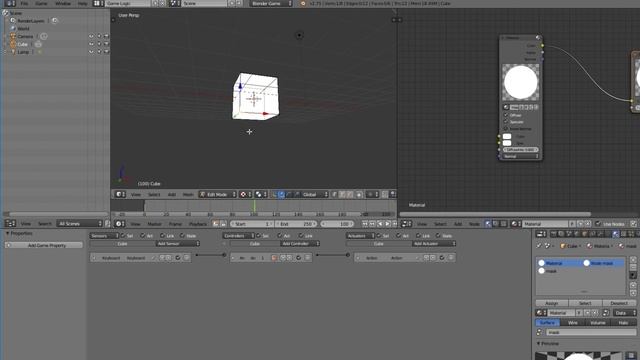Click the material node preview sphere
This screenshot has height=360, width=640.
click(520, 82)
